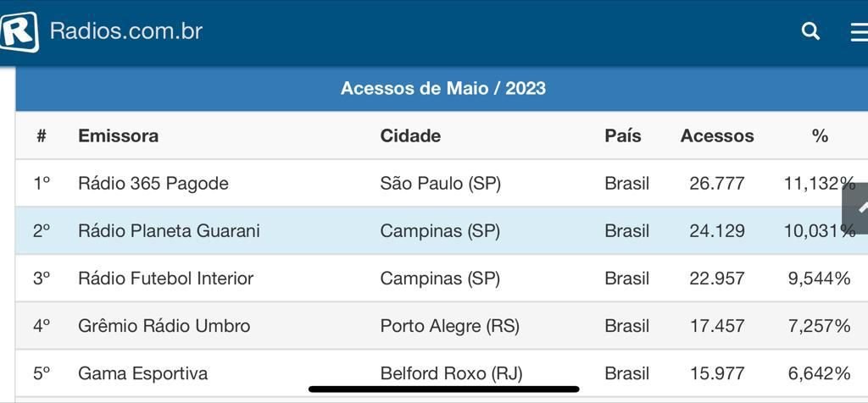Select Gama Esportiva station
Image resolution: width=868 pixels, height=403 pixels.
[142, 373]
